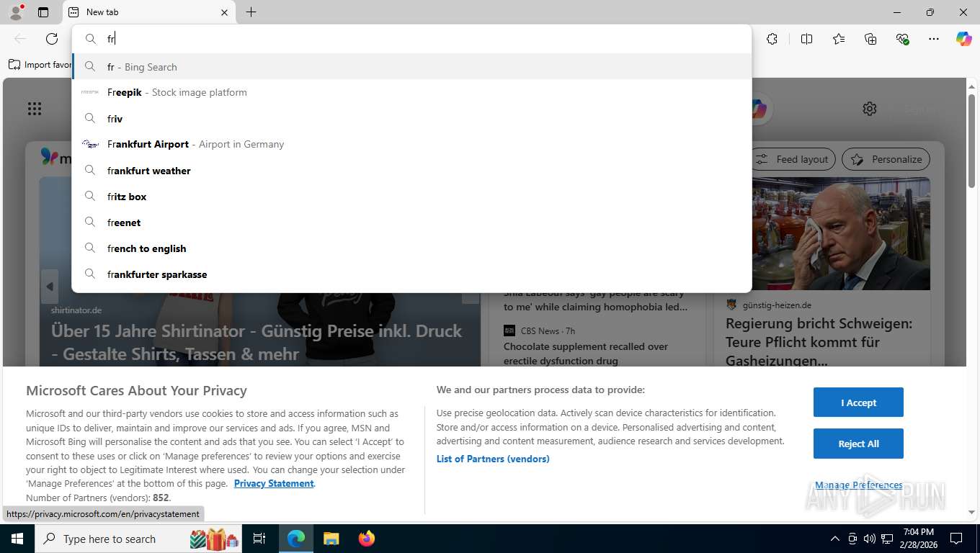Open the Collections icon
The image size is (980, 553).
tap(870, 39)
